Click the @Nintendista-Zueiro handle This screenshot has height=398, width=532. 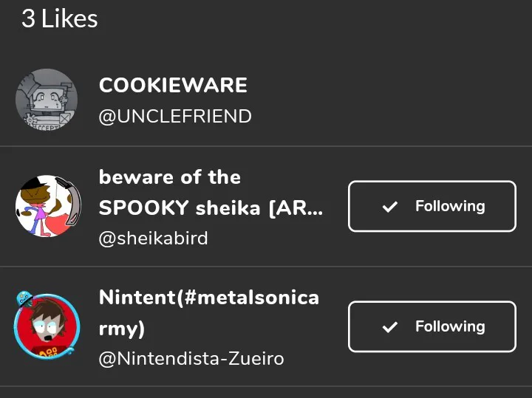pyautogui.click(x=191, y=359)
